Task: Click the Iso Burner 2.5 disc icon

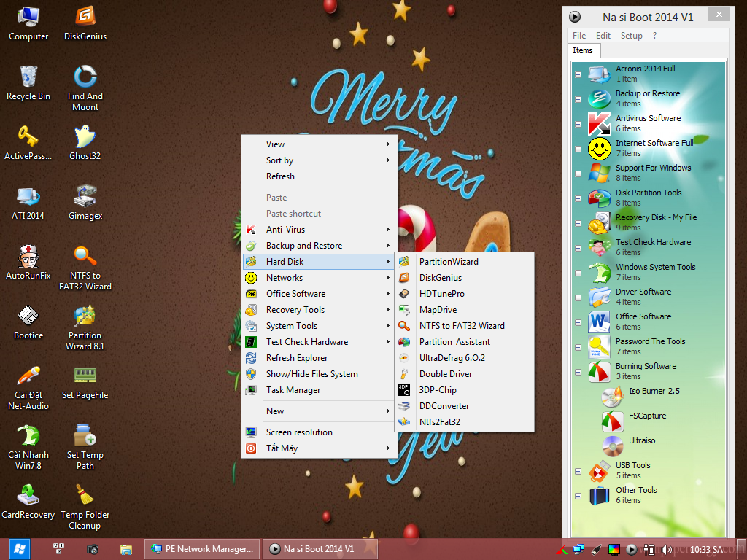Action: click(612, 396)
